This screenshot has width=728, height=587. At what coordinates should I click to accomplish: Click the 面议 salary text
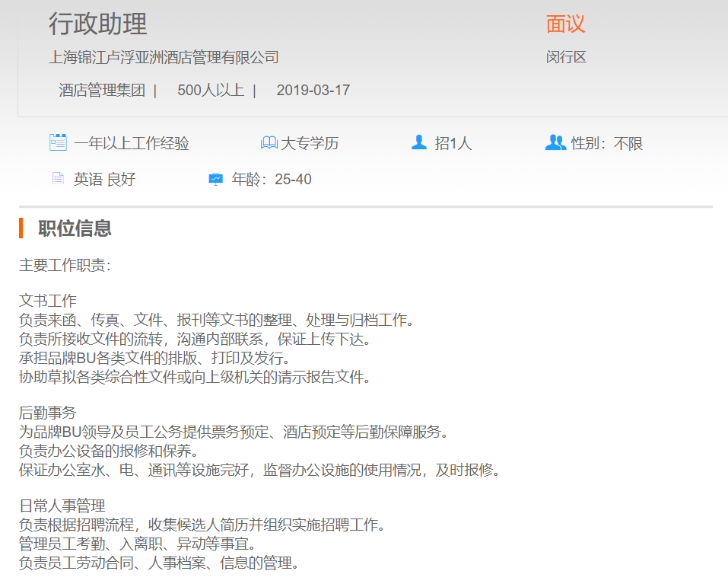click(x=565, y=24)
